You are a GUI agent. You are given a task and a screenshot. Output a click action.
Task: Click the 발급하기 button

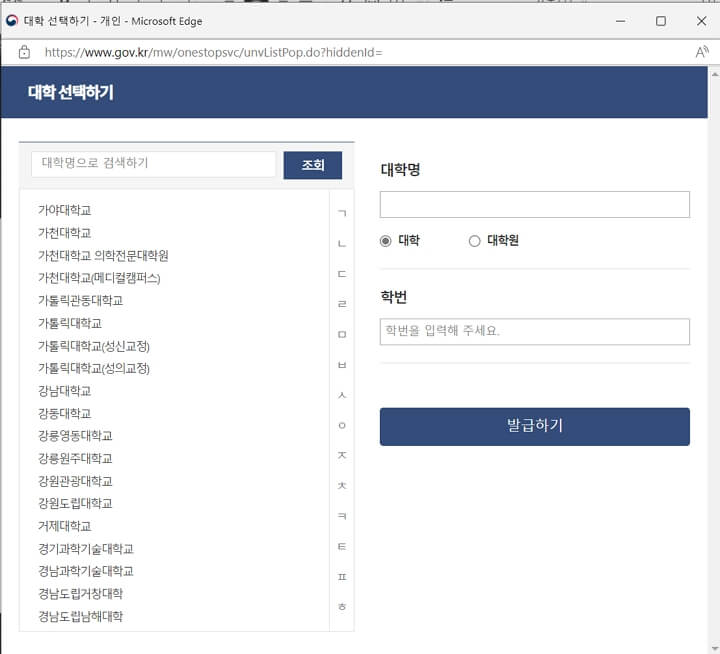(x=534, y=426)
